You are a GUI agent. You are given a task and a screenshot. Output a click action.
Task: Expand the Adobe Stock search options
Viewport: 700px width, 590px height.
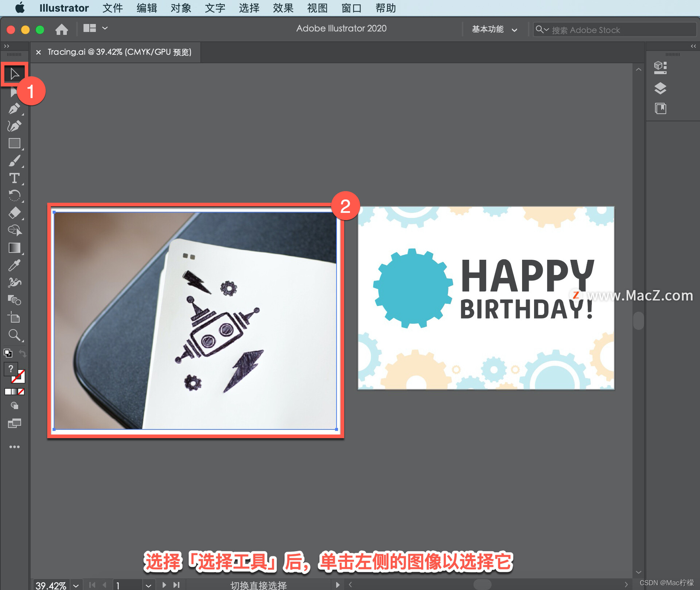coord(542,30)
